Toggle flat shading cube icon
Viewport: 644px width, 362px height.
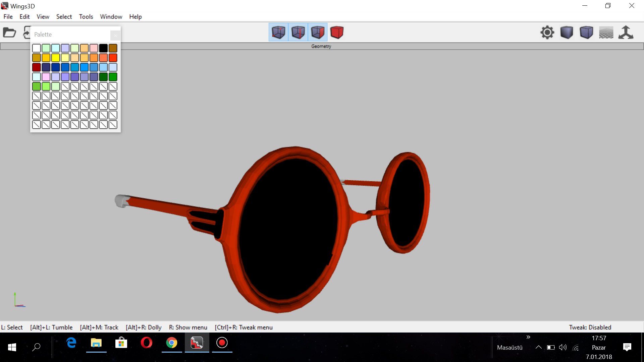coord(567,33)
